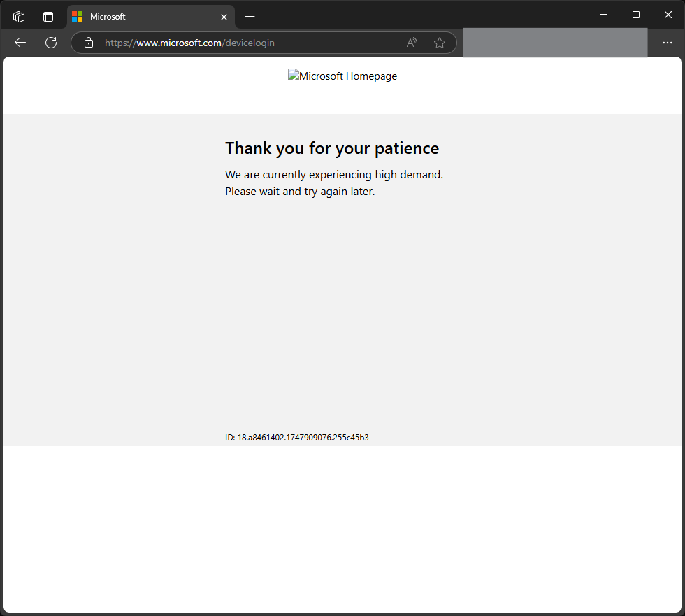Click the Microsoft Homepage logo link
The image size is (685, 616).
tap(342, 76)
